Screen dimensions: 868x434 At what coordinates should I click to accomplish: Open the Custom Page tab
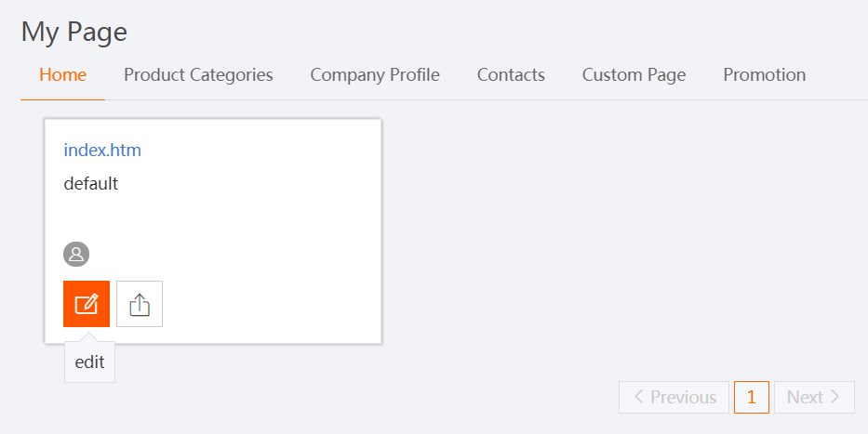[x=634, y=75]
